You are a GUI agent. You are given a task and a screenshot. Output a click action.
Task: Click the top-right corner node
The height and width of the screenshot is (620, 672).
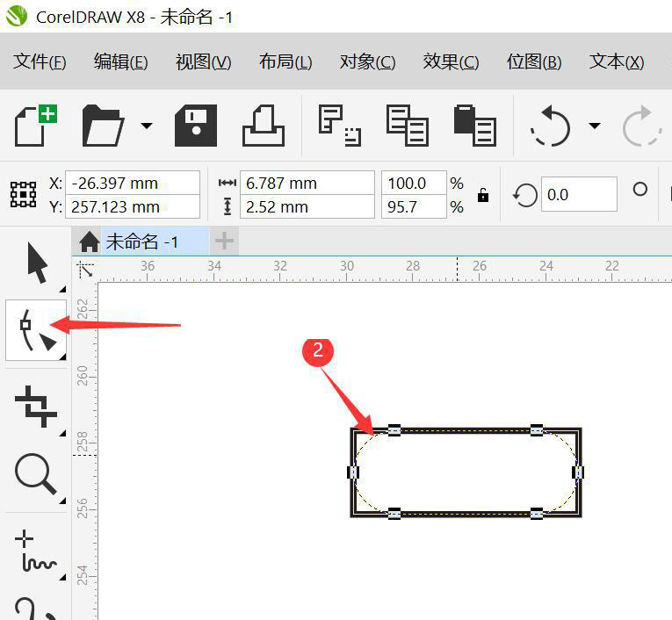pyautogui.click(x=537, y=430)
